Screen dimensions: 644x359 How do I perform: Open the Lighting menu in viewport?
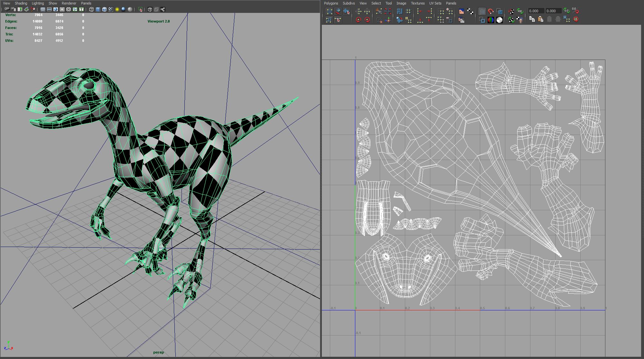(x=38, y=3)
